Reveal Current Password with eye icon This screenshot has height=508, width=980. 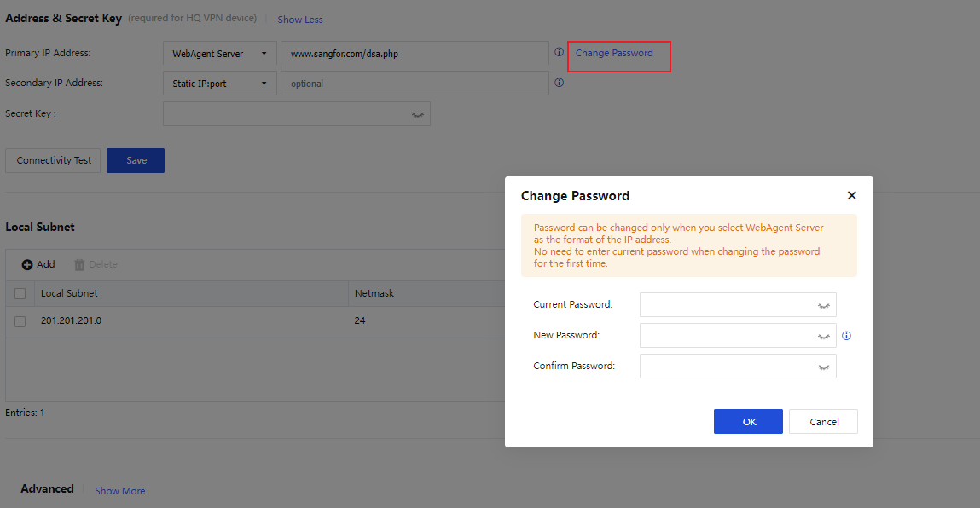click(x=823, y=305)
